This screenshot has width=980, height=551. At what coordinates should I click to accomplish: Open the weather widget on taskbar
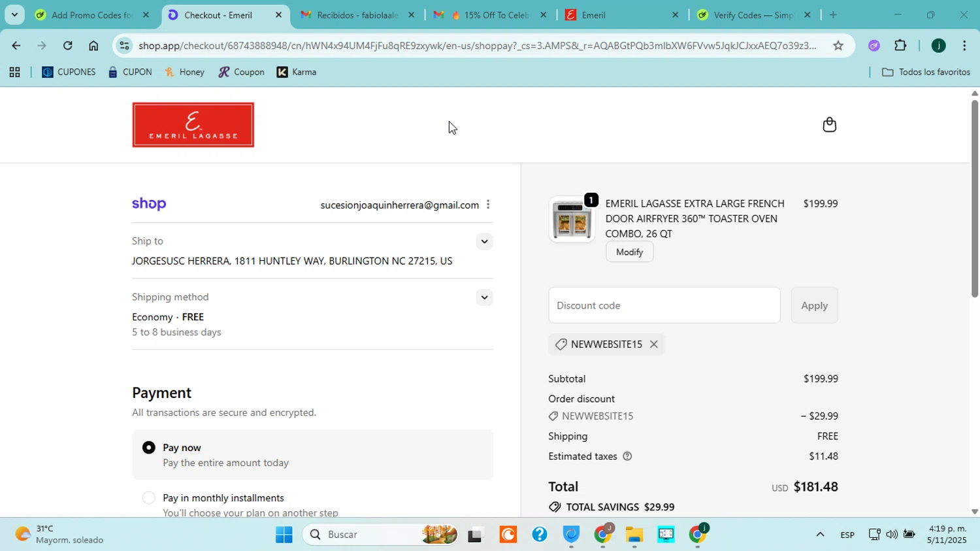tap(60, 535)
